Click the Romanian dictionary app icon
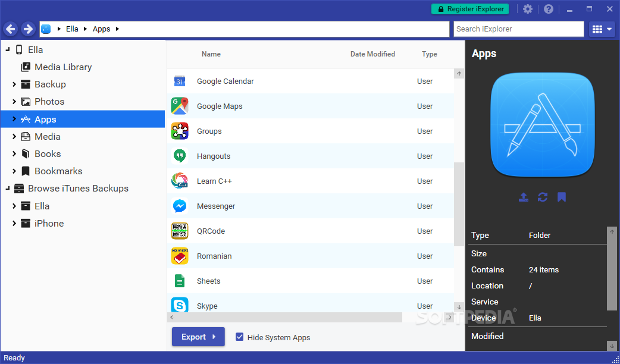 click(x=180, y=256)
